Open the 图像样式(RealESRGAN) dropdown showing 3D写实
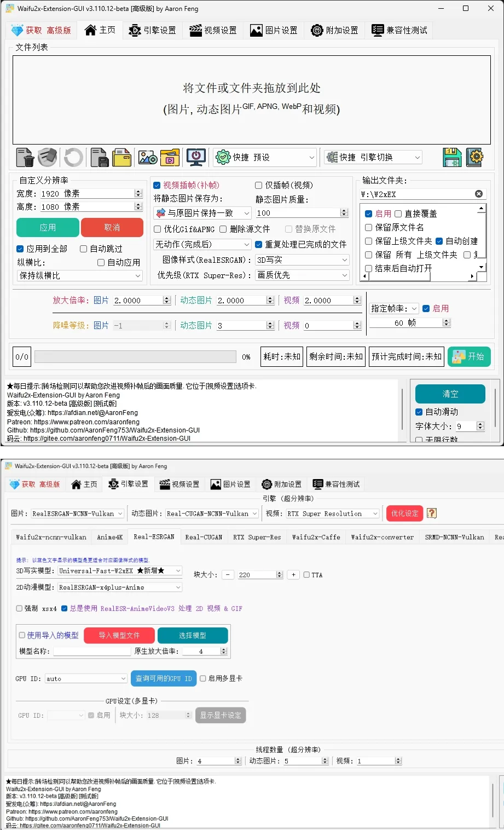 (x=302, y=260)
